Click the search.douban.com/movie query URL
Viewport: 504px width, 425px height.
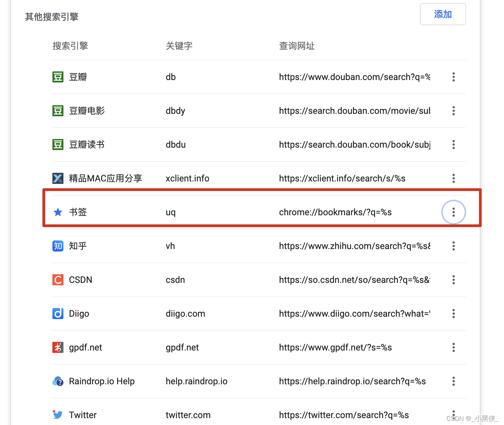pyautogui.click(x=355, y=111)
